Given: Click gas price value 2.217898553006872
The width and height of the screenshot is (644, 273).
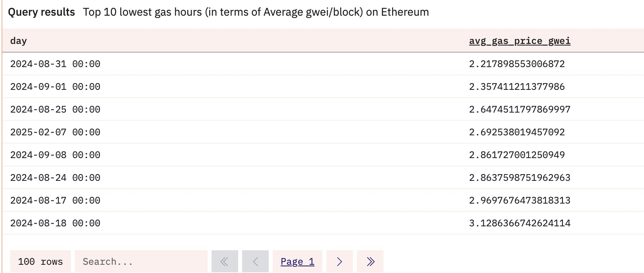Looking at the screenshot, I should point(517,64).
